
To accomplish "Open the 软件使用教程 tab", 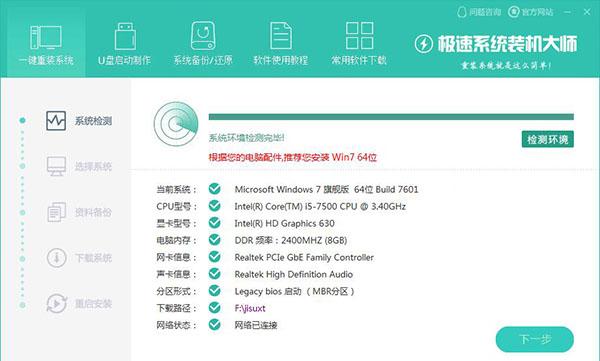I will coord(280,43).
